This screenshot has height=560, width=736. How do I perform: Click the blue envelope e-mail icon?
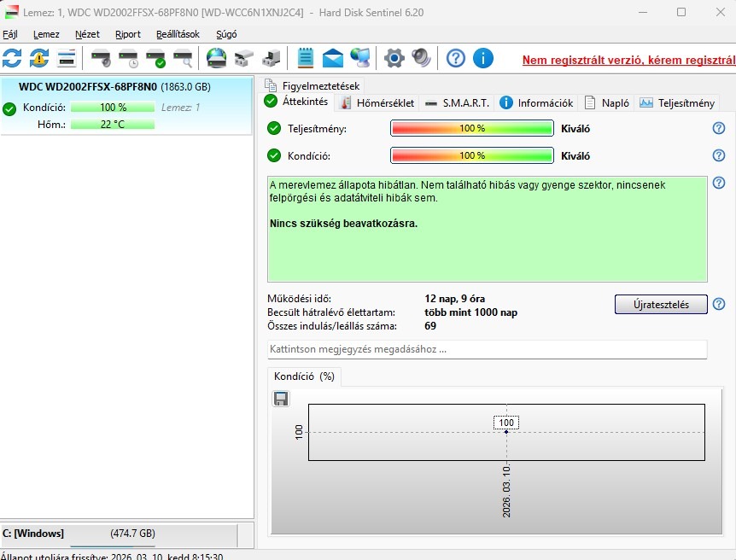pyautogui.click(x=333, y=59)
